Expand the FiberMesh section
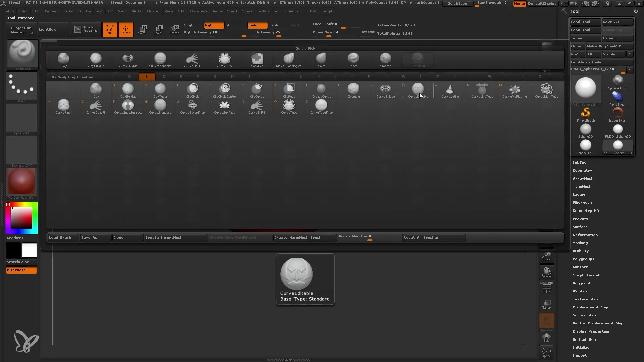The image size is (644, 362). pyautogui.click(x=582, y=202)
